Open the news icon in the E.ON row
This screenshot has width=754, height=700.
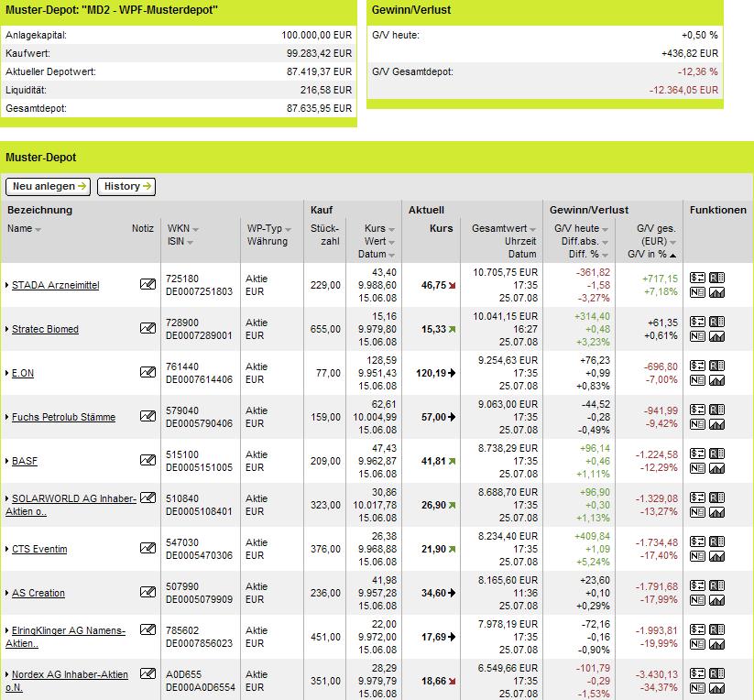pyautogui.click(x=697, y=380)
